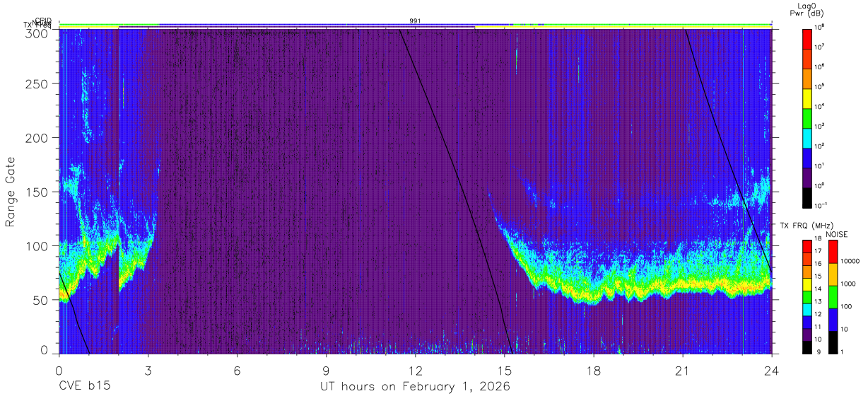Click the "14" value on TX FRQ legend
Viewport: 868px width, 401px height.
pyautogui.click(x=819, y=289)
